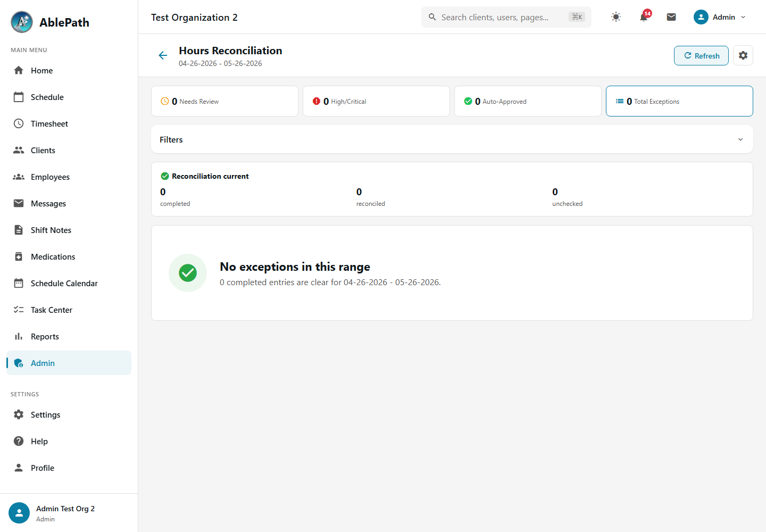Image resolution: width=766 pixels, height=532 pixels.
Task: Click the Employees group icon
Action: click(19, 177)
